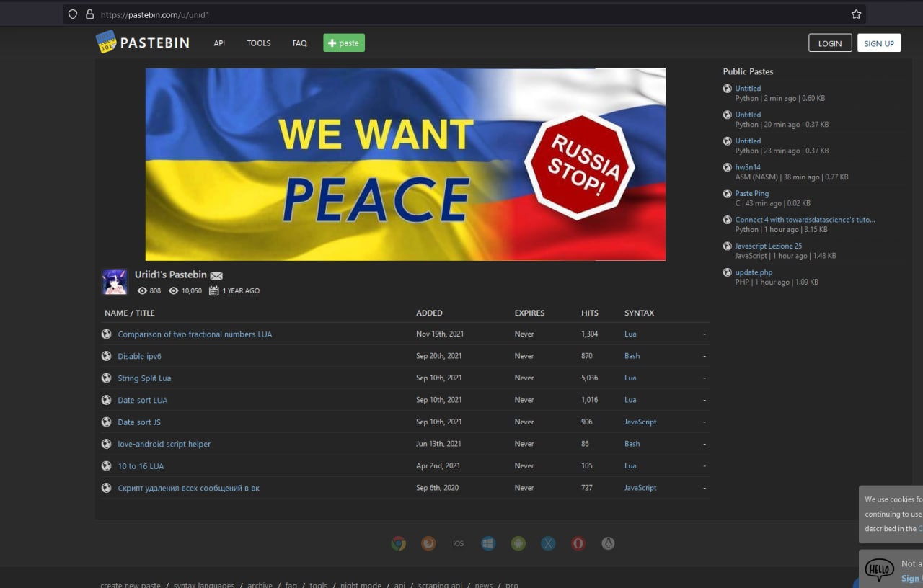Click the site security padlock icon
Image resolution: width=923 pixels, height=588 pixels.
[x=89, y=14]
